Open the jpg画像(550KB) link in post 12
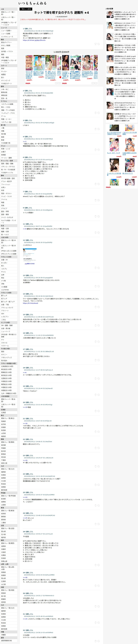138x644 pixels. 30,264
